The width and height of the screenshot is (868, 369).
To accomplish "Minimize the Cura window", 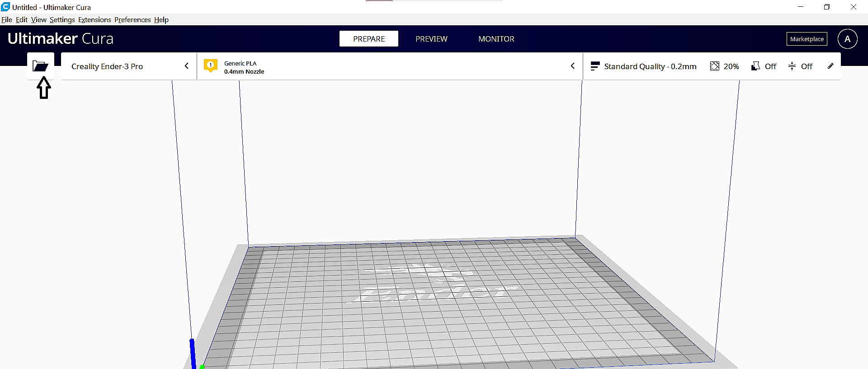I will pyautogui.click(x=801, y=7).
